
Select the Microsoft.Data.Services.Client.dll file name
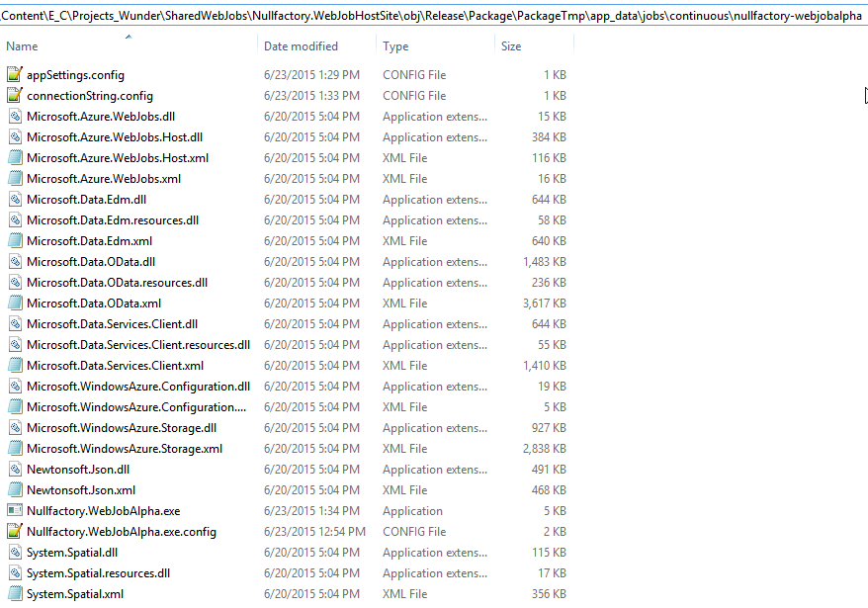113,324
